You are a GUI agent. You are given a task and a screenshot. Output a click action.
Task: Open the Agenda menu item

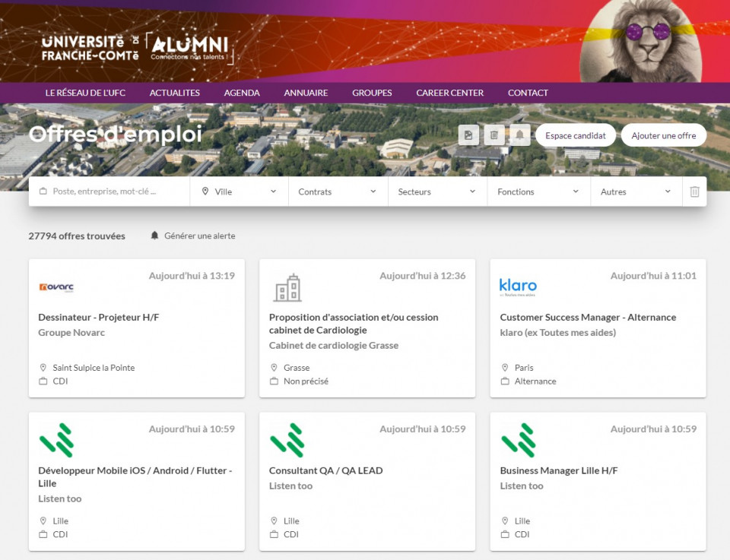tap(242, 93)
